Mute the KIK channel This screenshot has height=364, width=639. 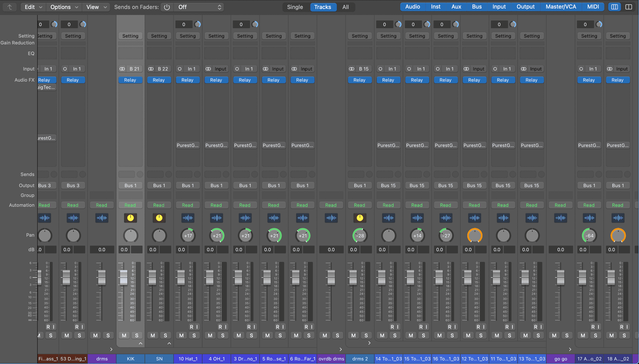(124, 336)
